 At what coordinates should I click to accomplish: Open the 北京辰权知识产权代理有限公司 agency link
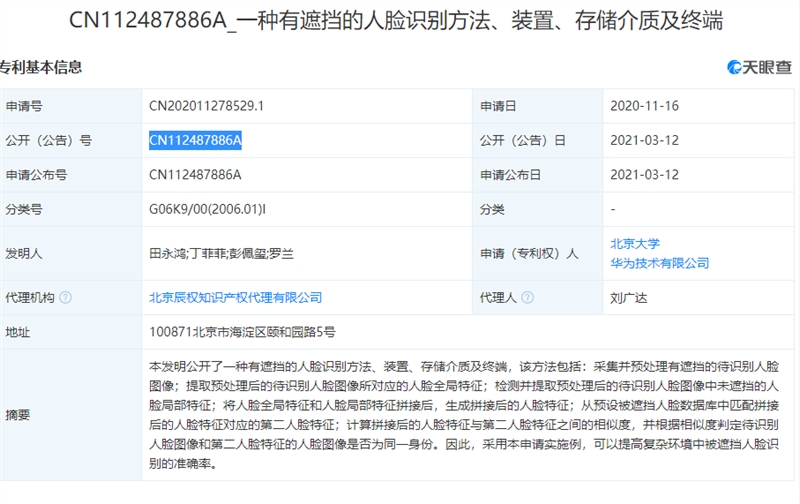point(235,297)
